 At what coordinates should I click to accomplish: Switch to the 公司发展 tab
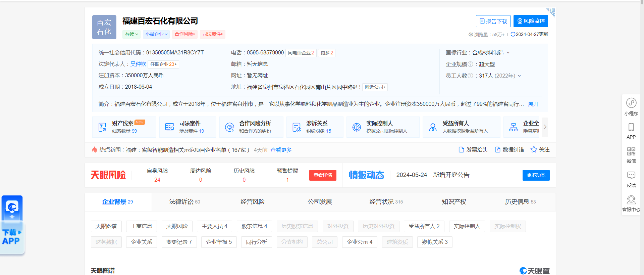320,202
